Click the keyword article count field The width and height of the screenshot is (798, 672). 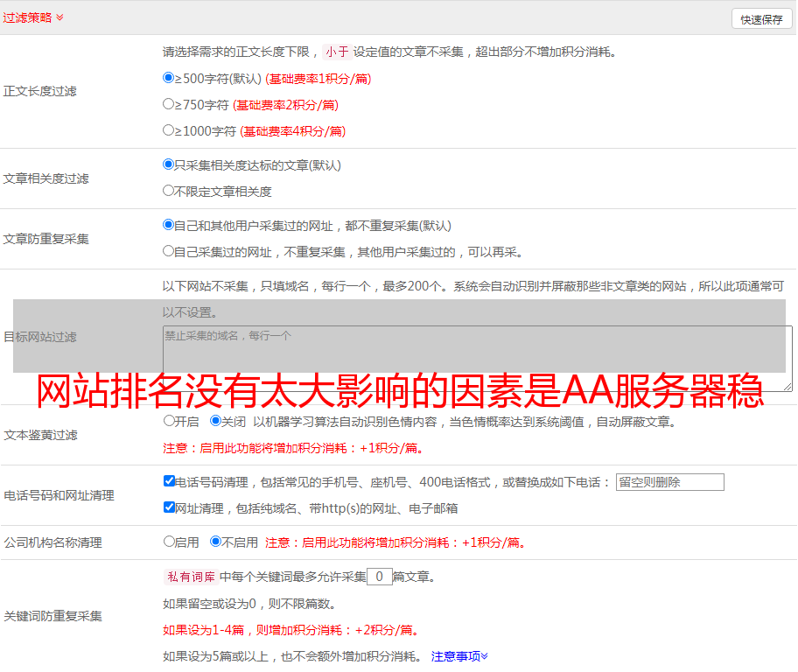379,577
